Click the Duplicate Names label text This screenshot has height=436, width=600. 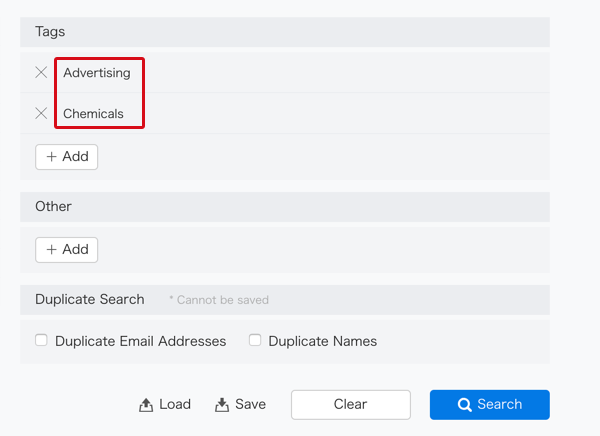[323, 341]
